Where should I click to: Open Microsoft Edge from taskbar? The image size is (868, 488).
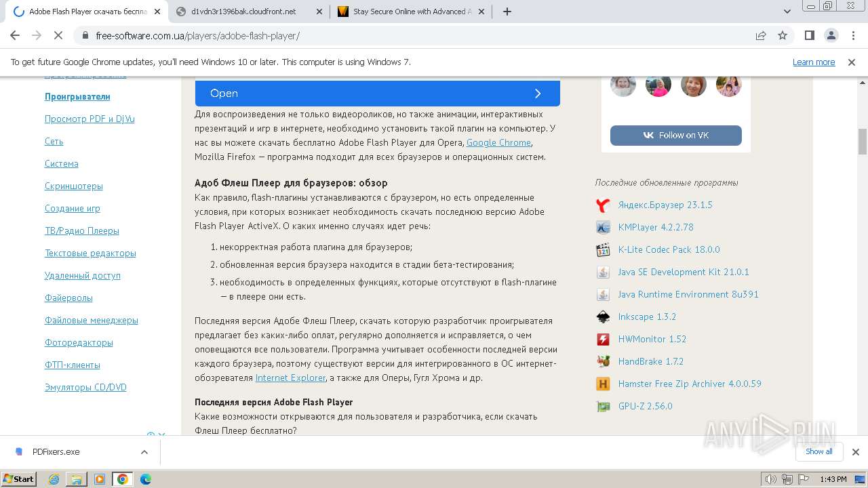click(146, 479)
